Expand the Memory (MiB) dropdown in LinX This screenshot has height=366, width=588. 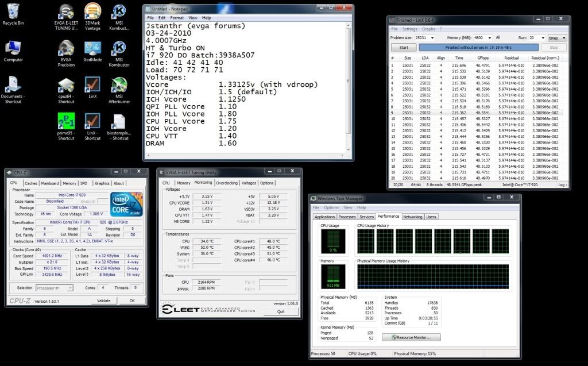click(489, 37)
